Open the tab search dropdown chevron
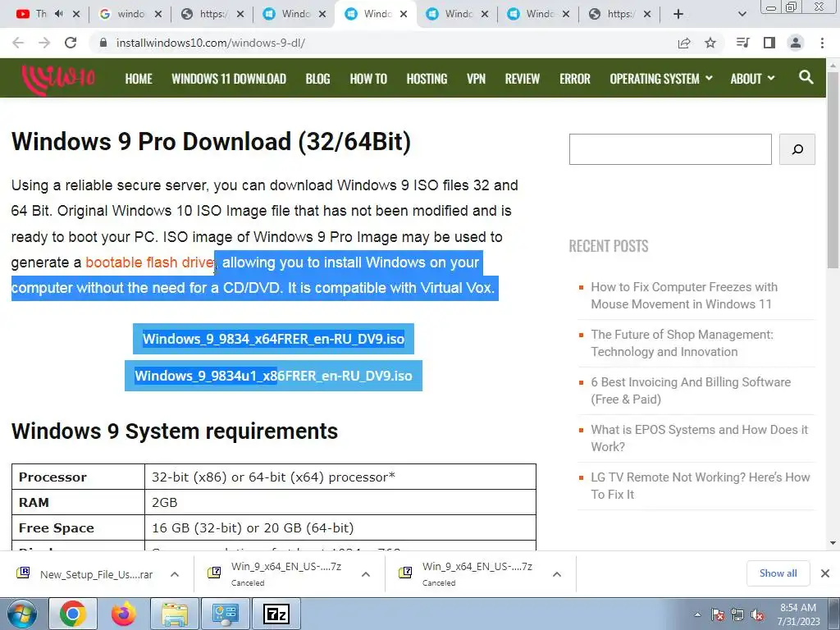This screenshot has width=840, height=630. pos(742,15)
